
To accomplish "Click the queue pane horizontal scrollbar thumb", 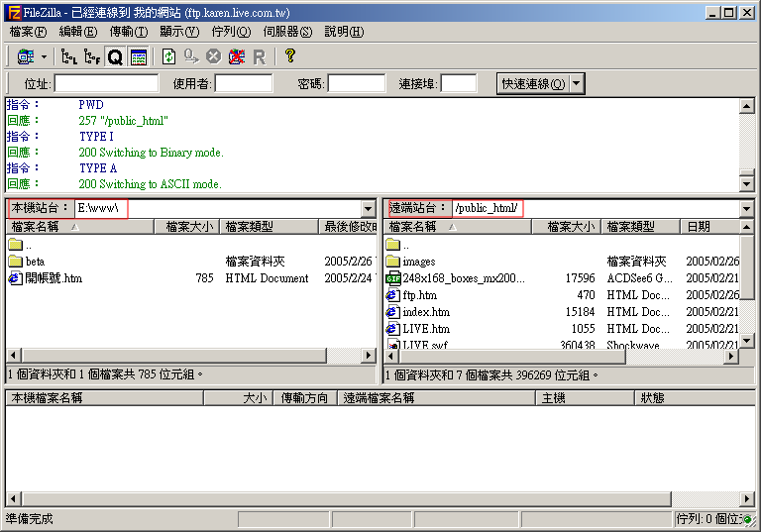I will 346,498.
